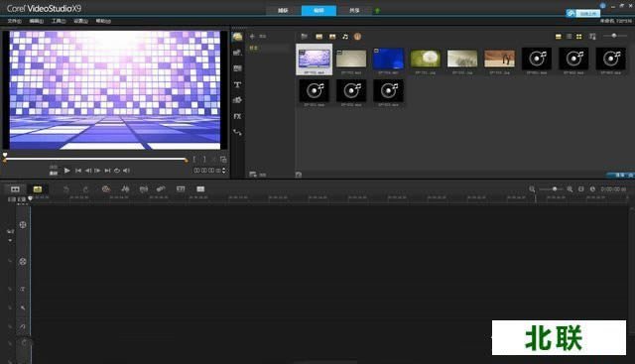
Task: Open the File (文件) menu
Action: tap(15, 21)
